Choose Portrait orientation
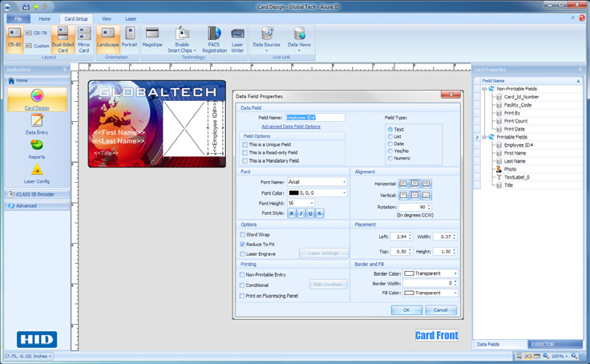Viewport: 590px width, 364px height. [128, 38]
